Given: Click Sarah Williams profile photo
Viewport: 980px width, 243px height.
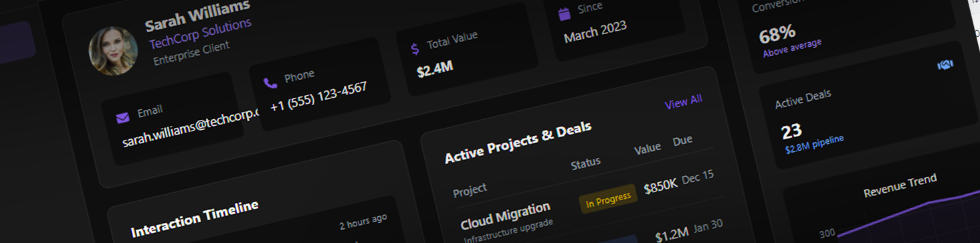Looking at the screenshot, I should point(113,51).
